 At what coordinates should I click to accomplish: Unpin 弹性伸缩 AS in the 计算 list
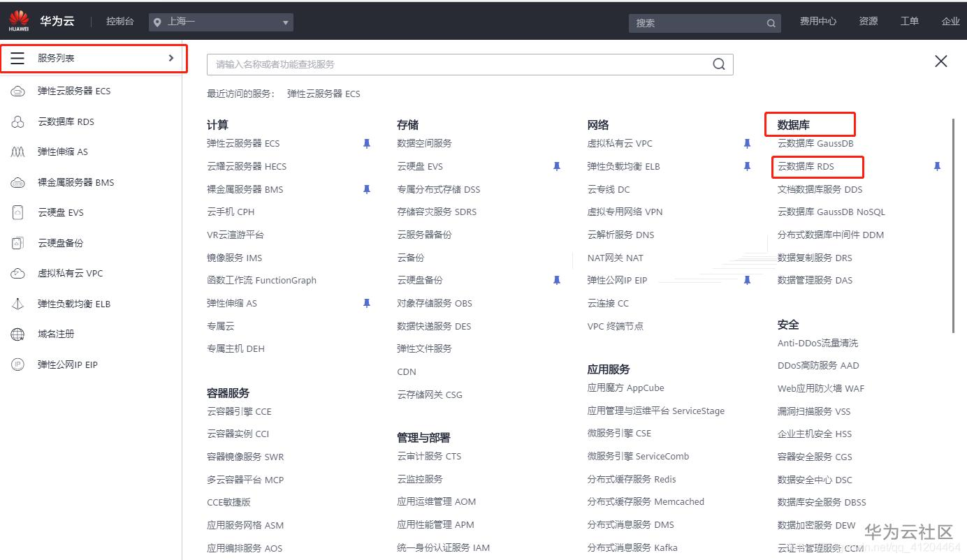(x=367, y=303)
